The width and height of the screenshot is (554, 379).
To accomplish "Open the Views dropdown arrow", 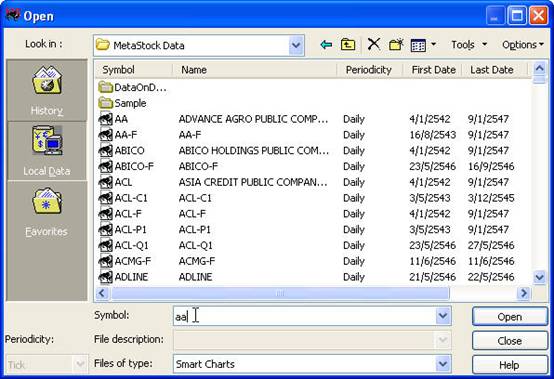I will 433,45.
